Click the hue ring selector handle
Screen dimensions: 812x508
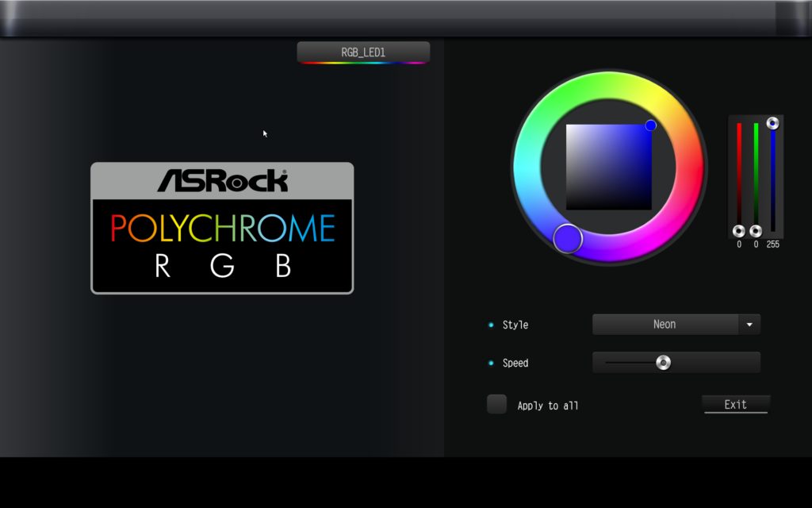point(568,238)
